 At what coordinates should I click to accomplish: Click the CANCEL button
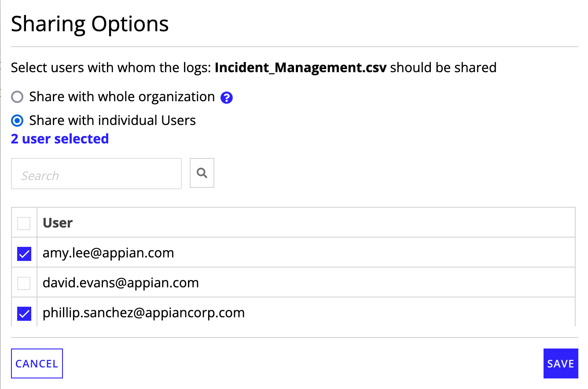[x=37, y=363]
